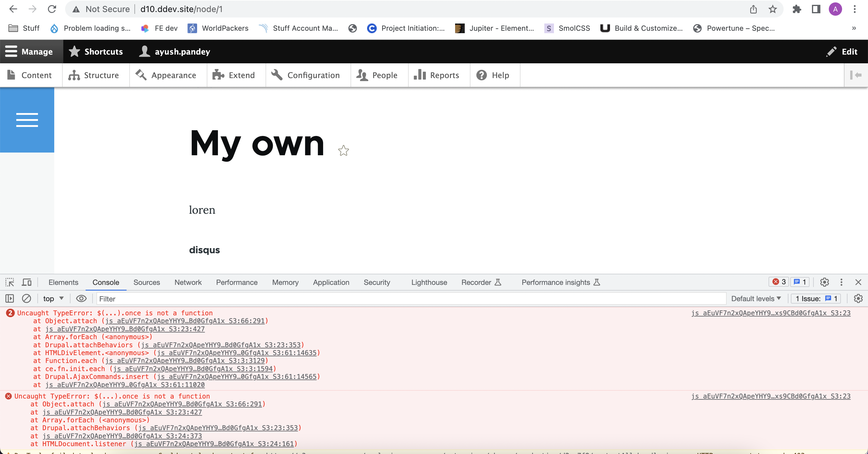The width and height of the screenshot is (868, 454).
Task: Click the blue hamburger menu button
Action: point(27,120)
